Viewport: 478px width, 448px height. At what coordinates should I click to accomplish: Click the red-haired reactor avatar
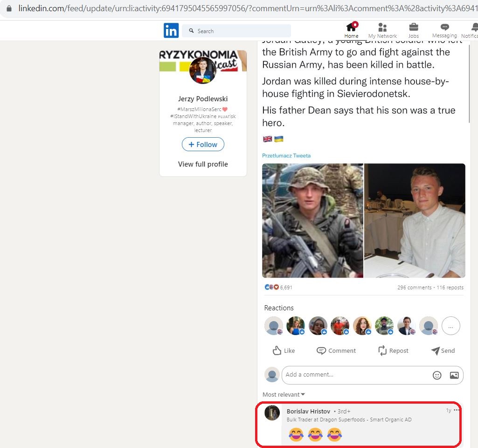pos(362,326)
